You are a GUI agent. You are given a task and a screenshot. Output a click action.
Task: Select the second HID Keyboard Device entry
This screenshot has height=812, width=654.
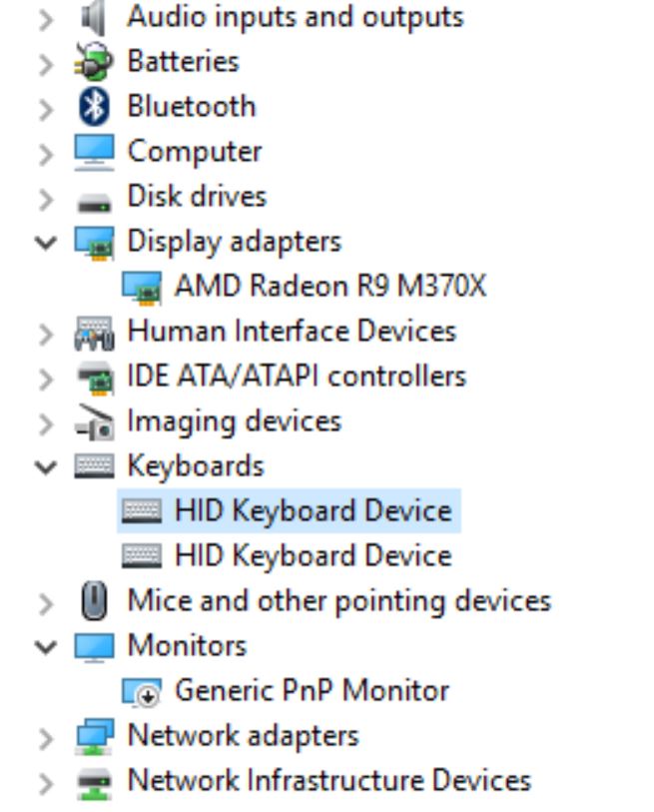(313, 556)
